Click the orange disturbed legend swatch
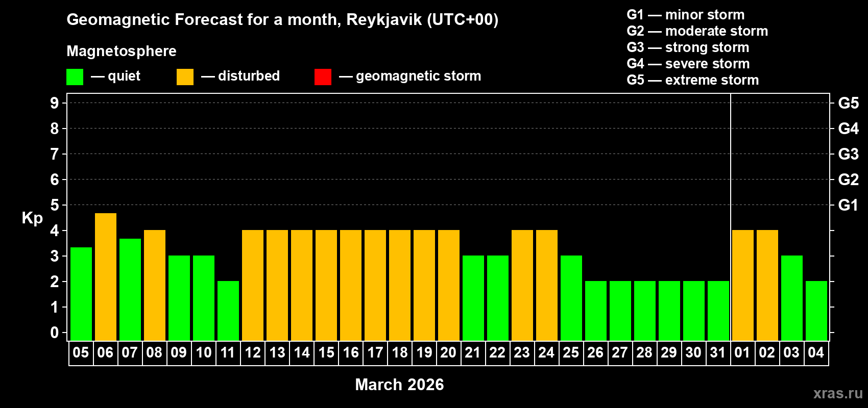Screen dimensions: 868x408 click(185, 77)
